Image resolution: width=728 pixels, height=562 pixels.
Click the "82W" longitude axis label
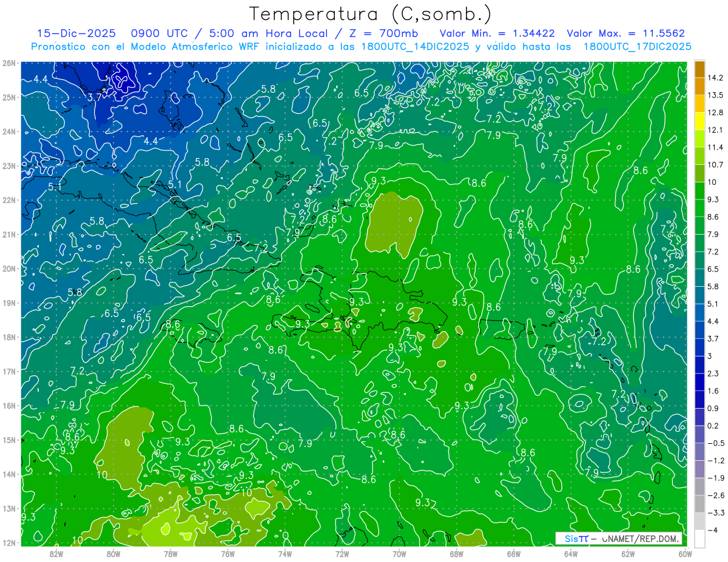(x=56, y=554)
